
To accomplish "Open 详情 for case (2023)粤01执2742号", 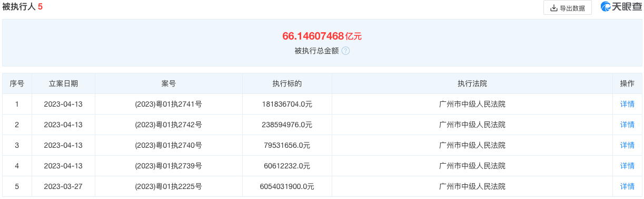I will click(x=627, y=125).
